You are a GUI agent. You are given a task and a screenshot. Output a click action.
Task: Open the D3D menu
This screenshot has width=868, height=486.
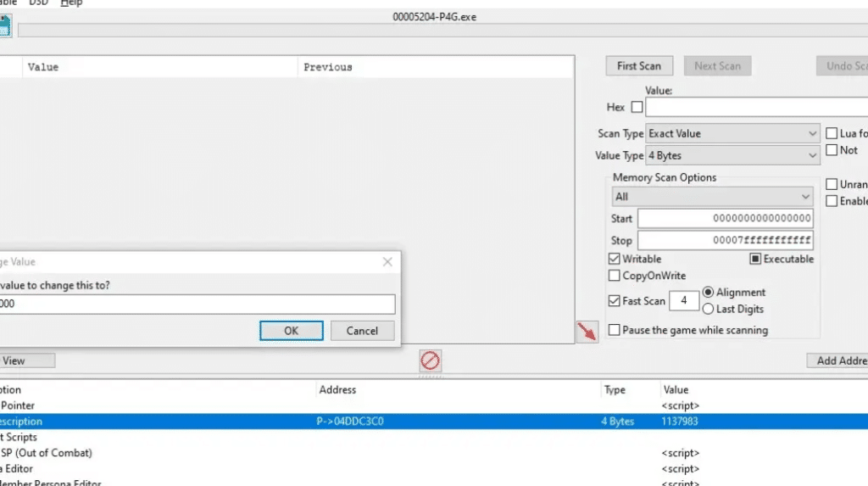(39, 3)
